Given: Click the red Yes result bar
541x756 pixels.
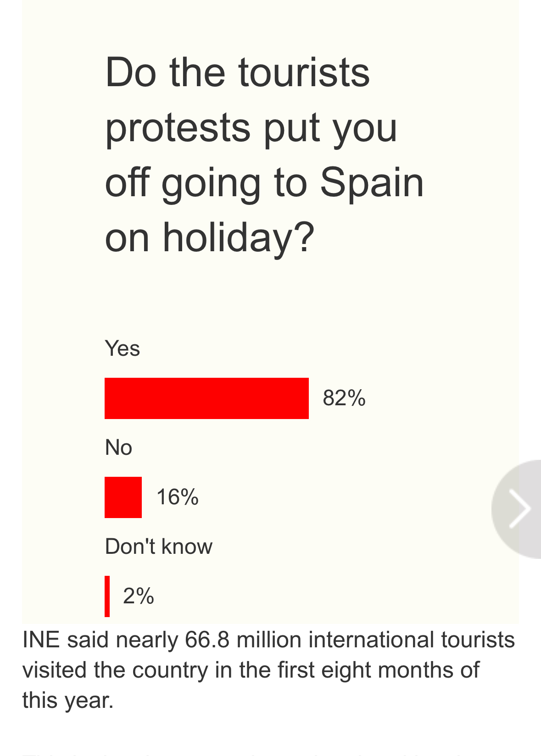Looking at the screenshot, I should click(x=206, y=398).
